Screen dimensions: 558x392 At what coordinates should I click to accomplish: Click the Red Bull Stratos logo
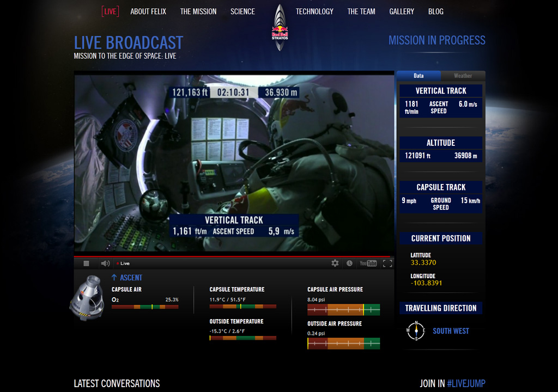pyautogui.click(x=280, y=28)
